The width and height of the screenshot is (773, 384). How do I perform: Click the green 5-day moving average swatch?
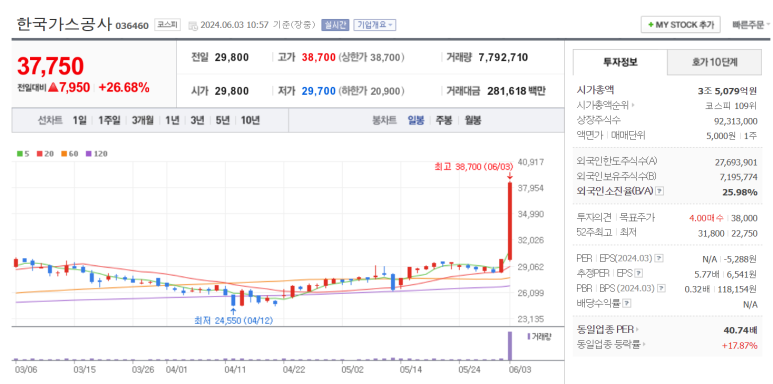(20, 154)
